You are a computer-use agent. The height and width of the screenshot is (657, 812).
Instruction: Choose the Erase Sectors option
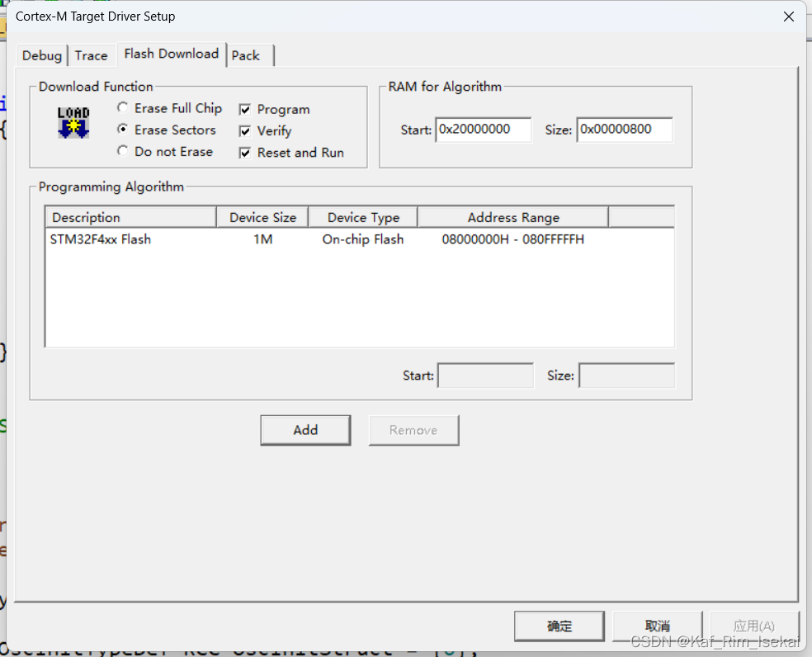pos(122,130)
